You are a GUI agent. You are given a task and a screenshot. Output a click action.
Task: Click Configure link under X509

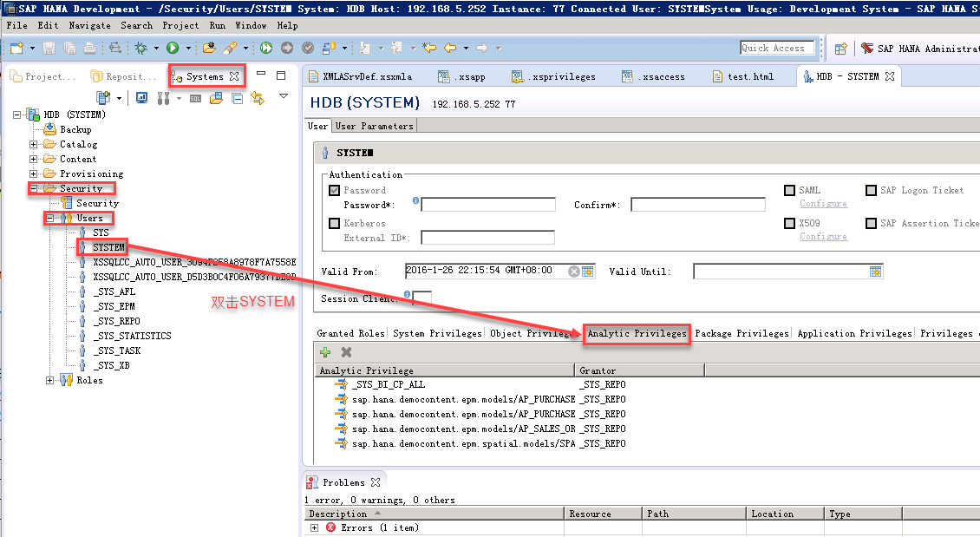(x=823, y=236)
